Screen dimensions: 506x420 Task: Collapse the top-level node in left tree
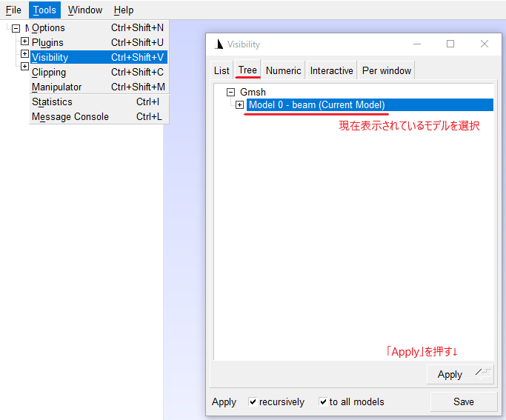16,28
